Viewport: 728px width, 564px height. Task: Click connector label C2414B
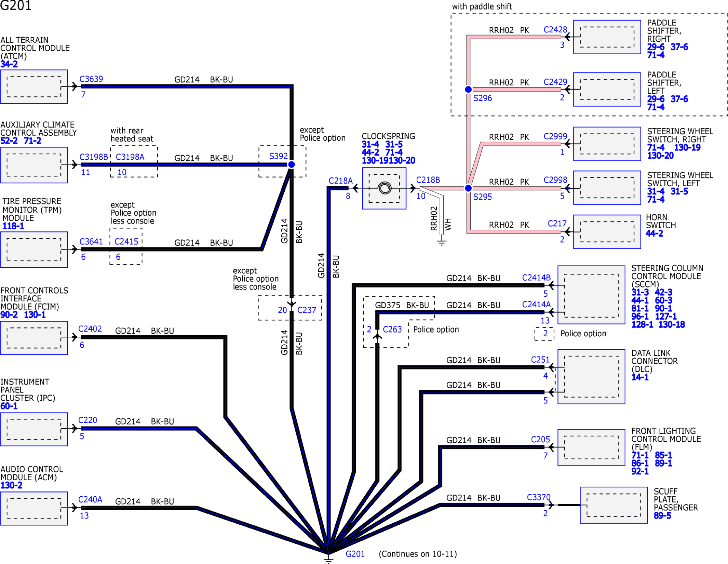click(536, 278)
